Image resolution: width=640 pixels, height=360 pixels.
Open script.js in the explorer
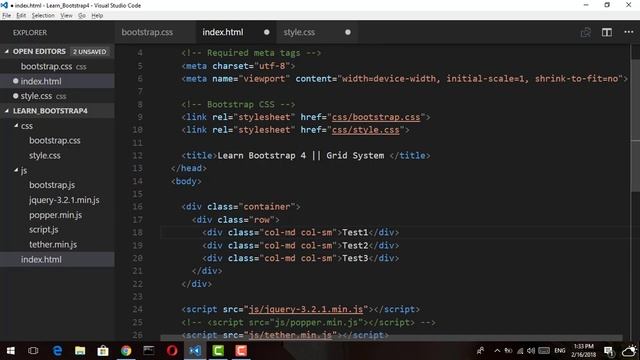pyautogui.click(x=44, y=229)
